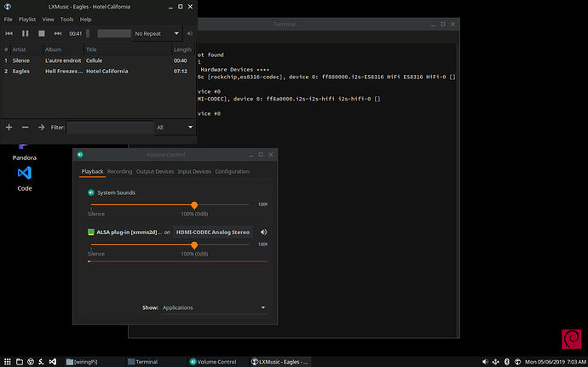Remove track with the minus icon

25,128
